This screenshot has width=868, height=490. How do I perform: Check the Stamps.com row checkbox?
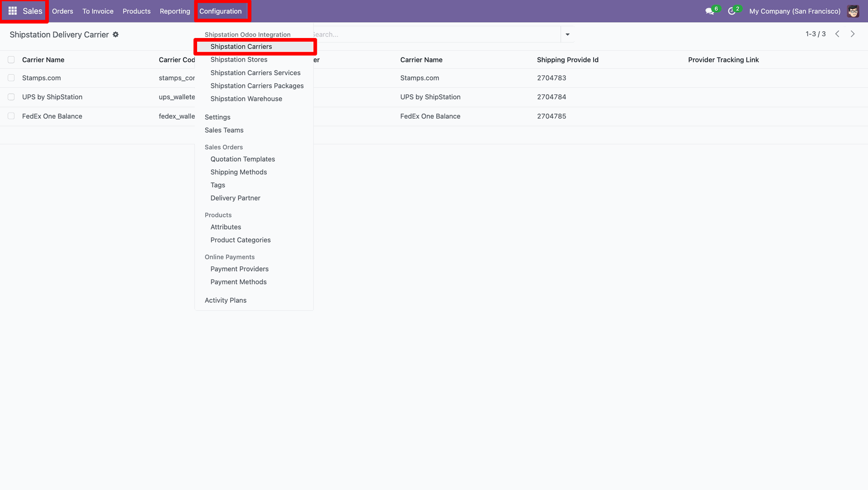click(11, 78)
